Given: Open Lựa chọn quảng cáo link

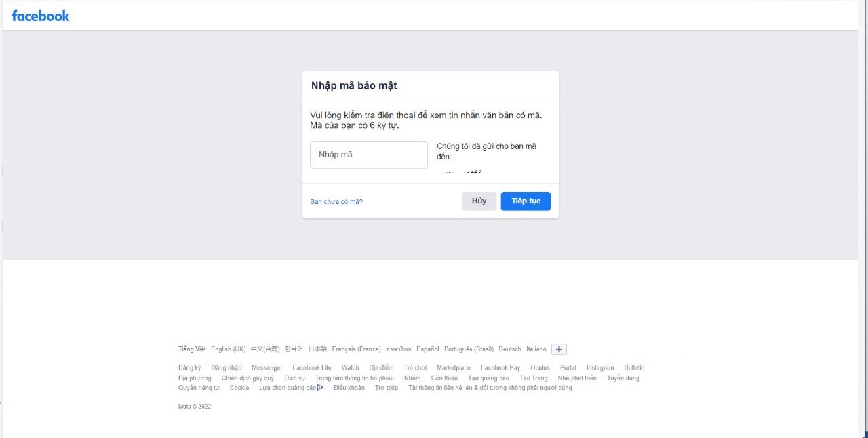Looking at the screenshot, I should coord(288,388).
